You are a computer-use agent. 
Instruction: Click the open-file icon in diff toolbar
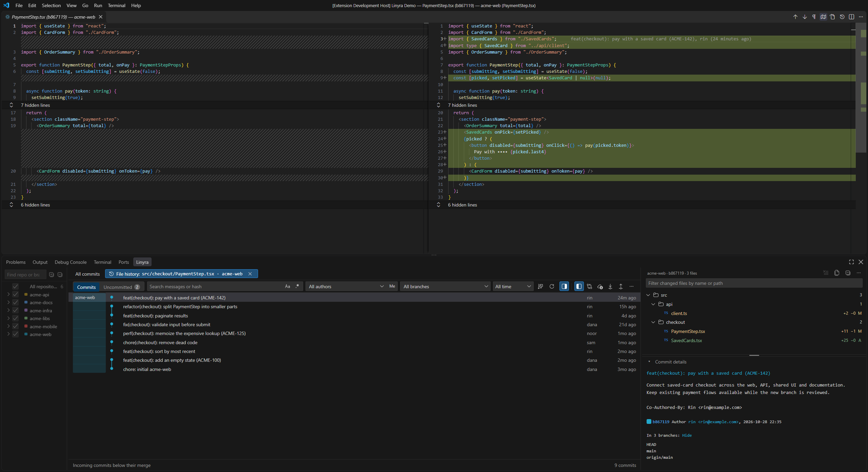click(832, 17)
